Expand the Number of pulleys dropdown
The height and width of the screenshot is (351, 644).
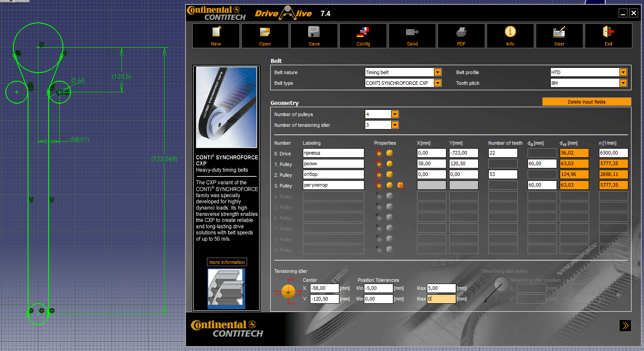point(395,114)
